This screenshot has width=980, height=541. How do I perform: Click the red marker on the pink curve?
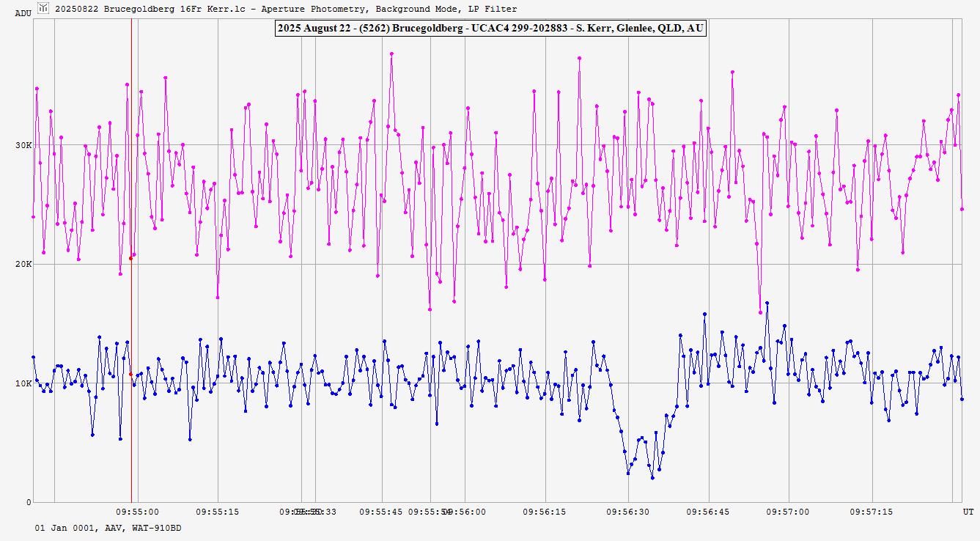(x=131, y=258)
